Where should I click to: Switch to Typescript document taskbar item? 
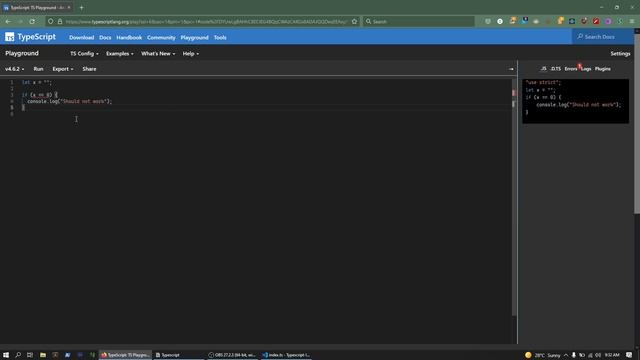[x=179, y=355]
